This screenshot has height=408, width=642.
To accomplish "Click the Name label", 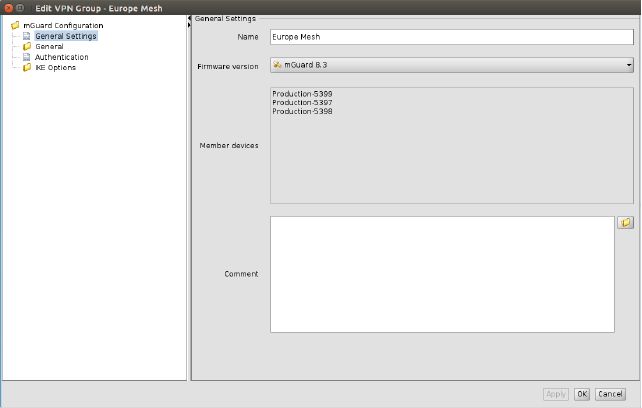I will pyautogui.click(x=248, y=37).
